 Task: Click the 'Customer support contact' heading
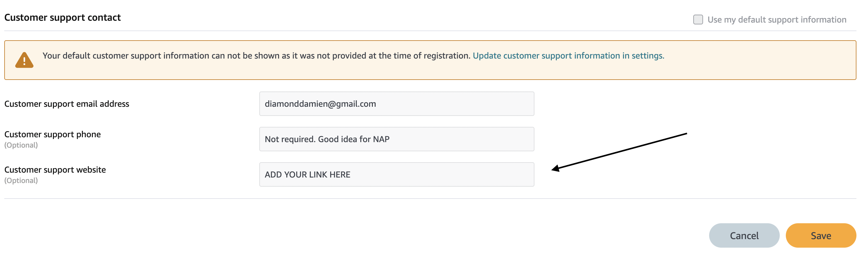62,18
